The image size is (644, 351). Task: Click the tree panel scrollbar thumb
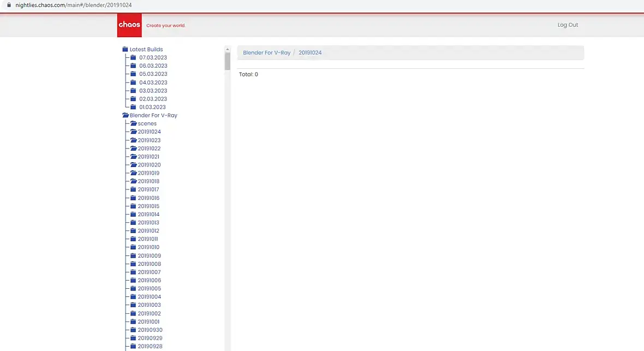227,61
